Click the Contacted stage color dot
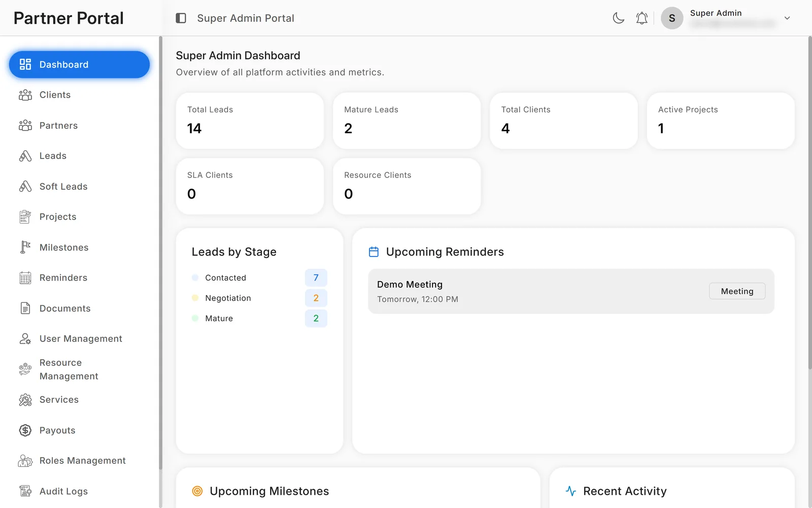The height and width of the screenshot is (508, 812). 195,278
